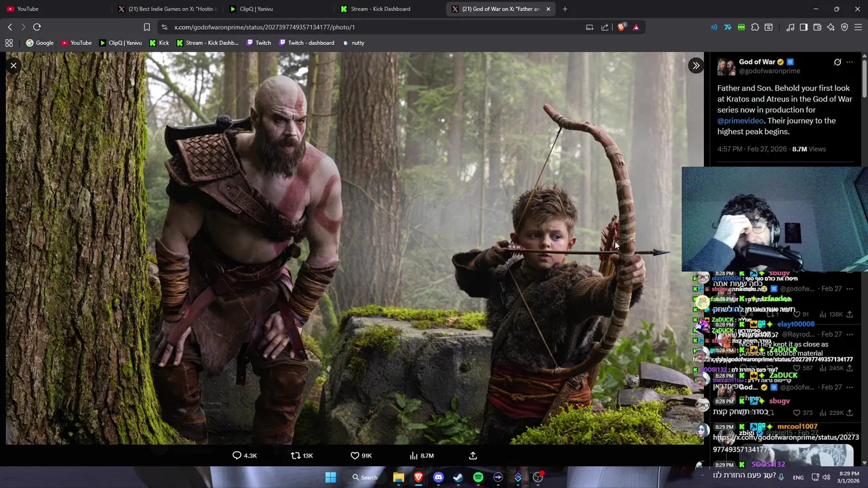868x488 pixels.
Task: Close the photo viewer with the X
Action: 14,66
